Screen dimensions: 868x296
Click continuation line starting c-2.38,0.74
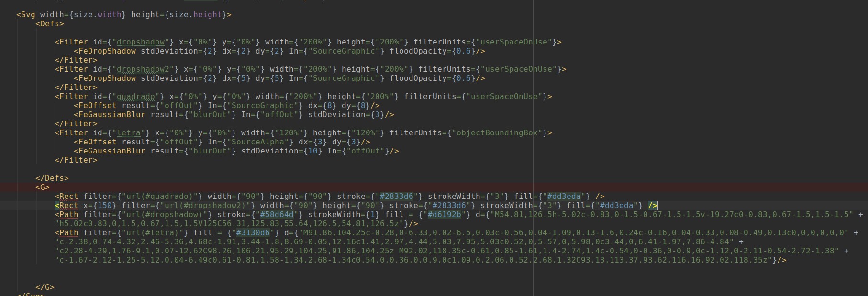(x=394, y=242)
